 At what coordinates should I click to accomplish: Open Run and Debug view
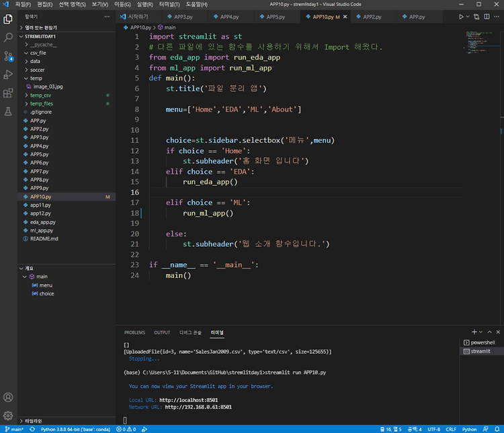click(x=8, y=75)
